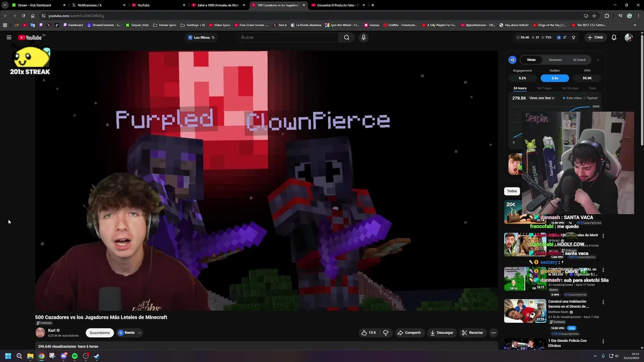Open browser extensions puzzle icon
The width and height of the screenshot is (644, 362).
(607, 16)
